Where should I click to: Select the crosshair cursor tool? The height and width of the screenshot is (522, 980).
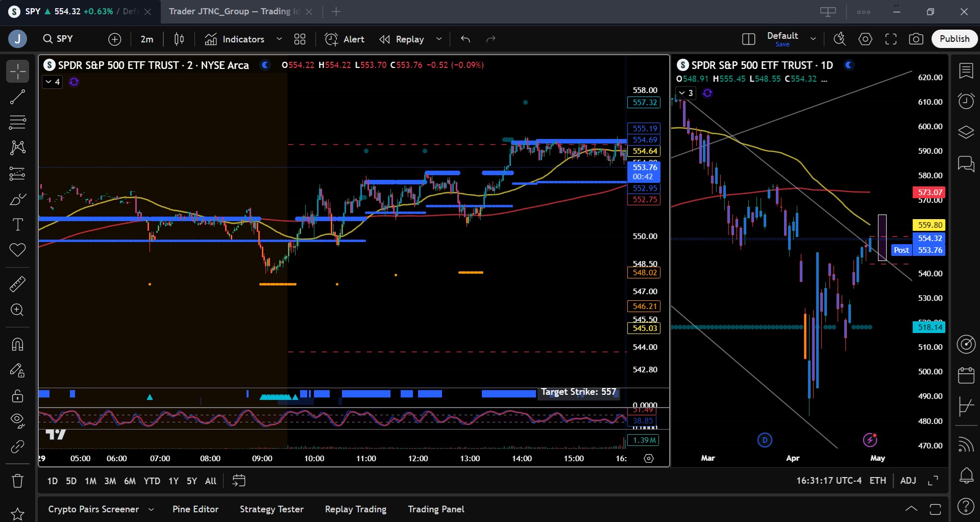coord(17,71)
